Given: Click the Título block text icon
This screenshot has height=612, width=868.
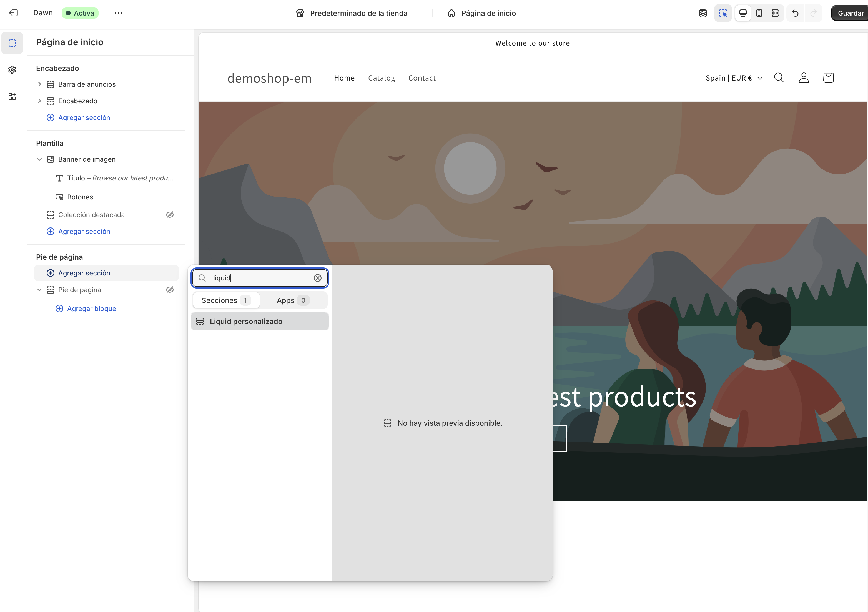Looking at the screenshot, I should coord(59,179).
